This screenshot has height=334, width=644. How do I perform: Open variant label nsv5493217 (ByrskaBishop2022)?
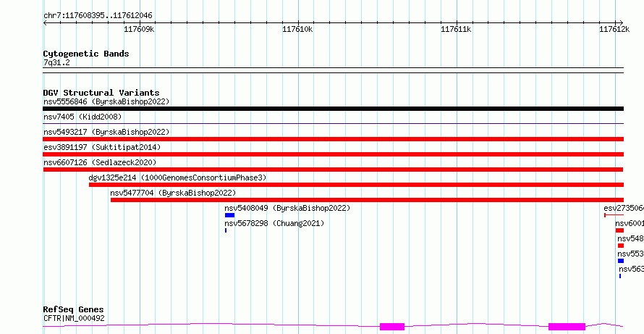pyautogui.click(x=106, y=132)
